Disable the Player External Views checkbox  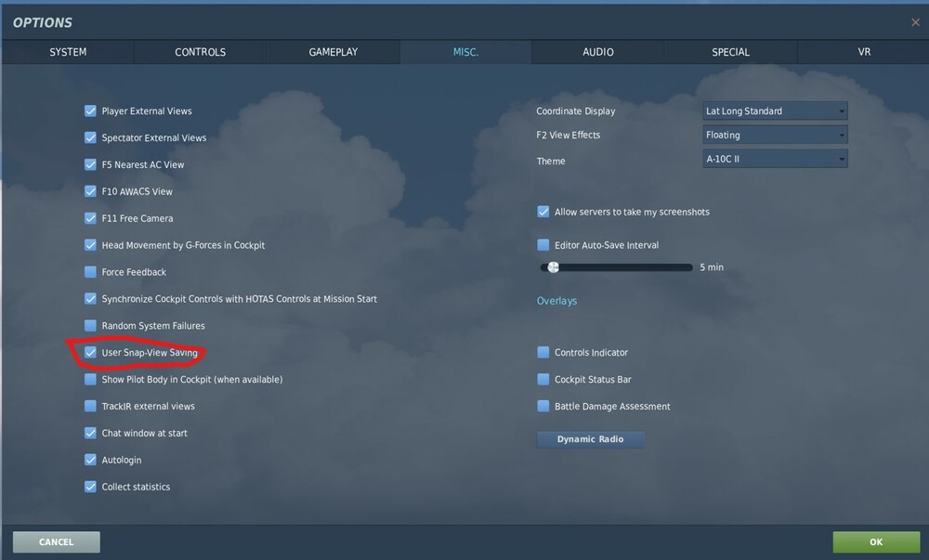pyautogui.click(x=90, y=111)
